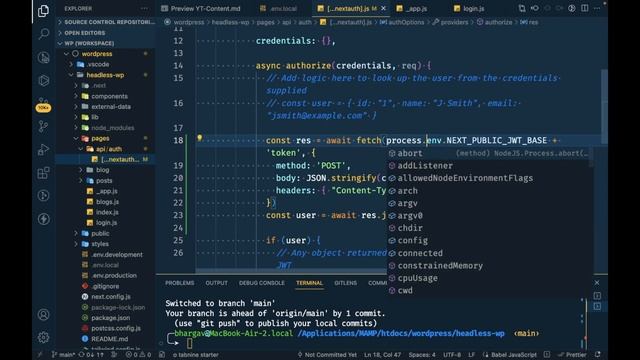This screenshot has width=640, height=360.
Task: Click Babel JavaScript language mode
Action: coord(510,355)
